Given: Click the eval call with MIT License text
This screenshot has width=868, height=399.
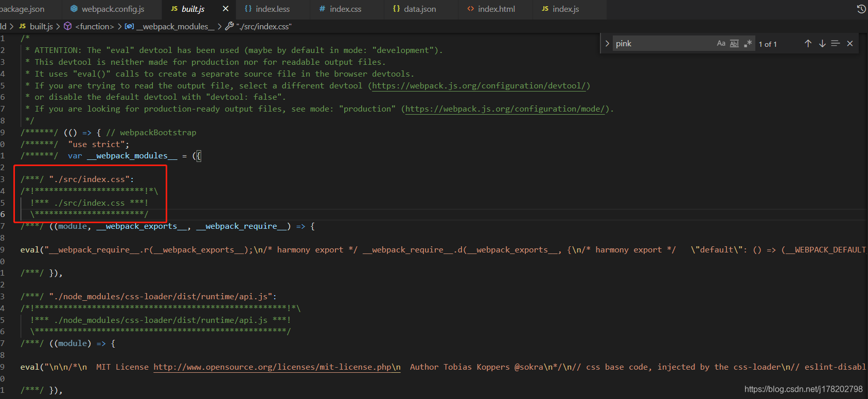Looking at the screenshot, I should [x=443, y=367].
